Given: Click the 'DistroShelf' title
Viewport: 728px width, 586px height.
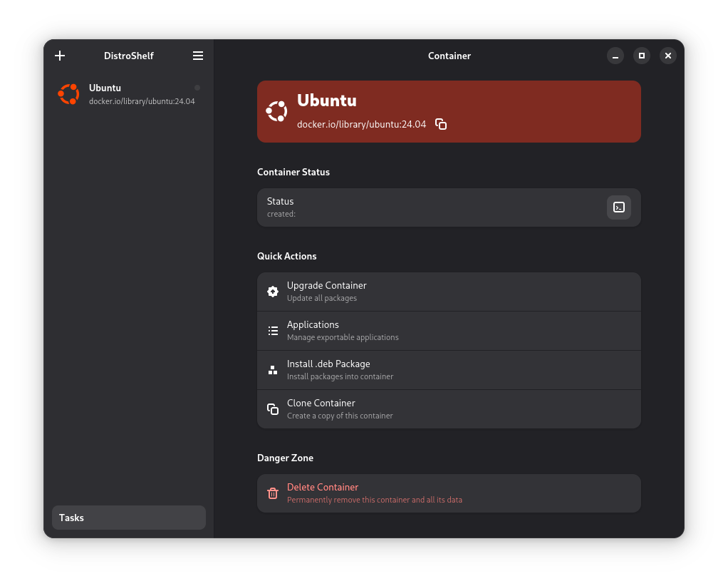Looking at the screenshot, I should pos(129,56).
